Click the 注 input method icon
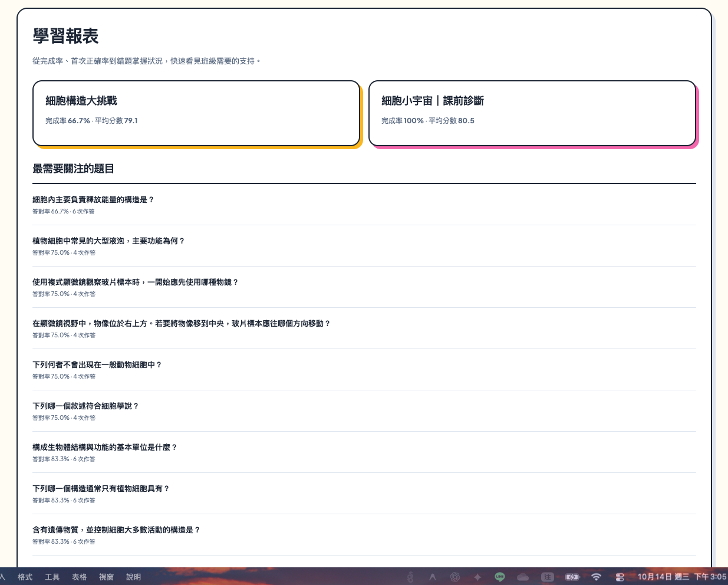Image resolution: width=728 pixels, height=585 pixels. point(548,577)
